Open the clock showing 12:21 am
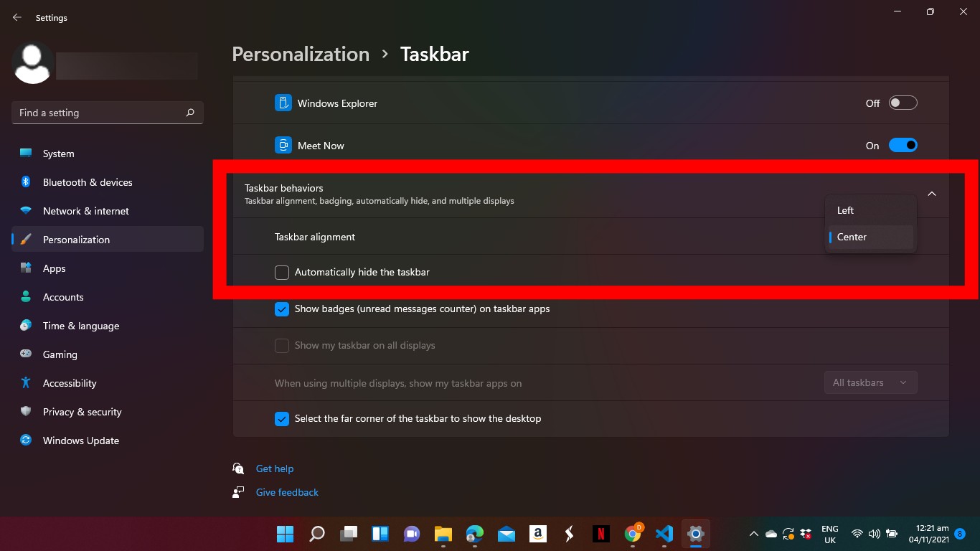Screen dimensions: 980x551 pos(929,534)
